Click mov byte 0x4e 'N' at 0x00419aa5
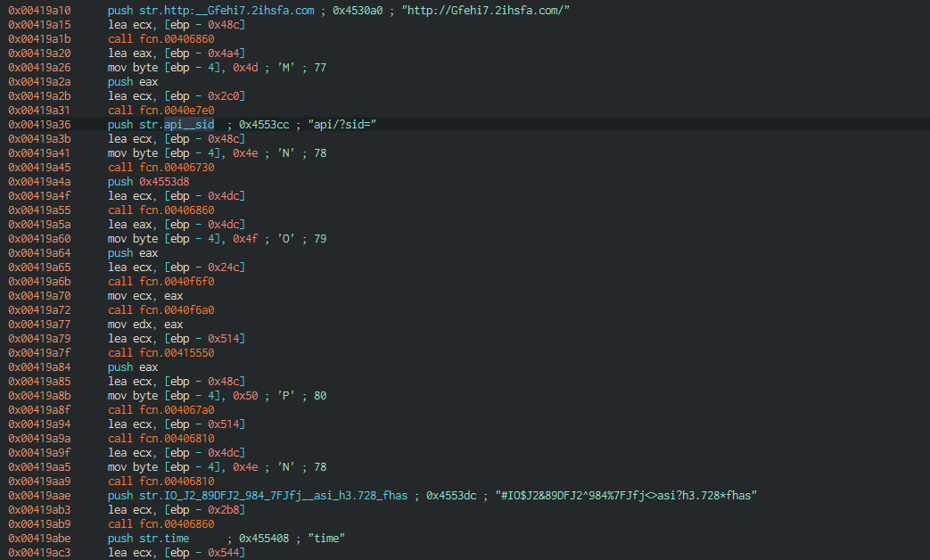Viewport: 930px width, 560px height. (217, 465)
